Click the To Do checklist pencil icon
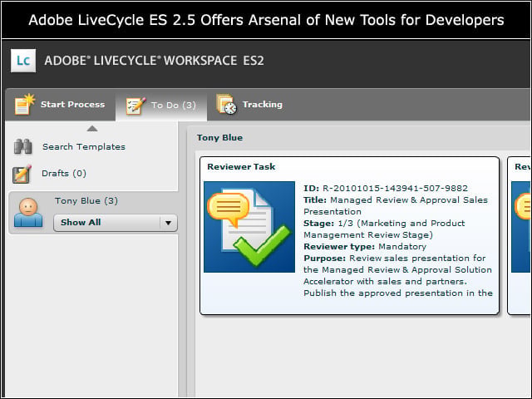 point(136,106)
